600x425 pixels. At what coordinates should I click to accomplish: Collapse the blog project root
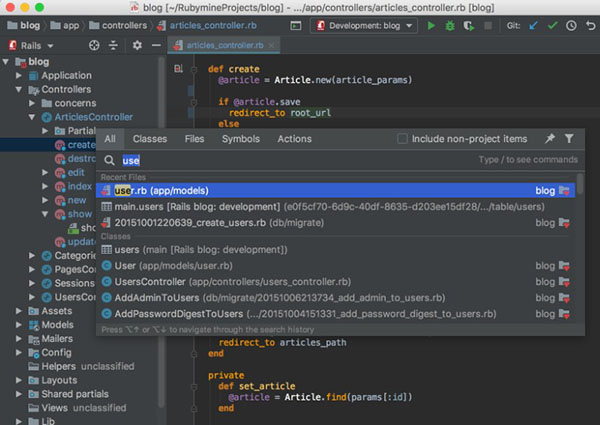(6, 62)
